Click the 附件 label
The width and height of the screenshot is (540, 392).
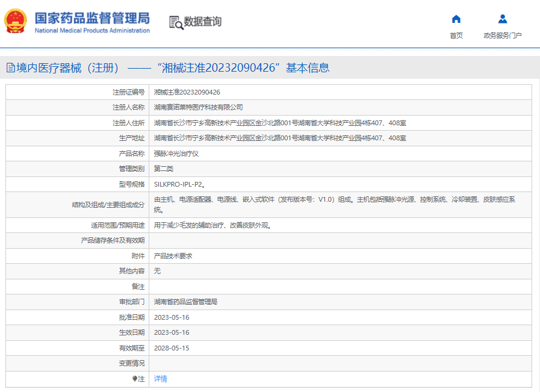(x=138, y=256)
